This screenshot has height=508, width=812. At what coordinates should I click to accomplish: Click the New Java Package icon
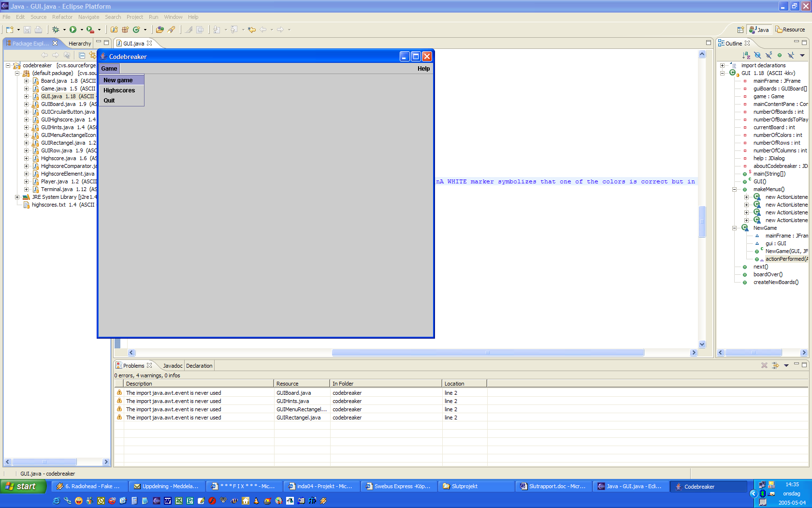point(125,30)
